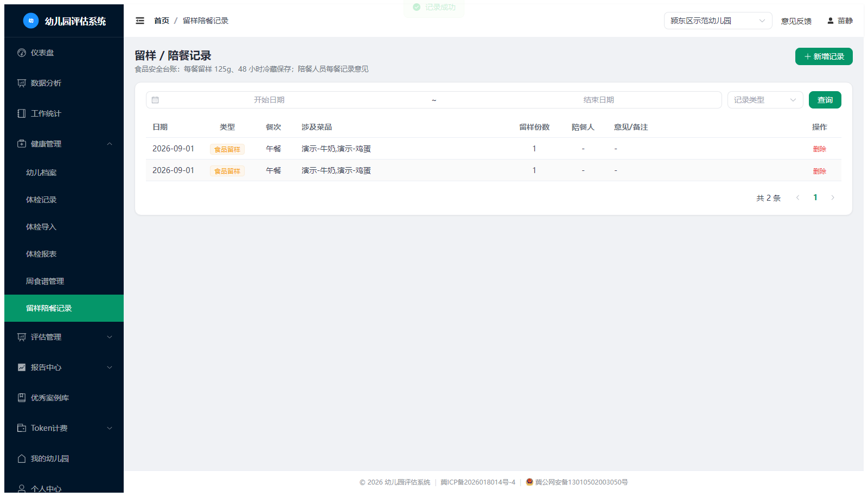Open 体检报表 in the sidebar
Image resolution: width=868 pixels, height=497 pixels.
click(x=64, y=254)
